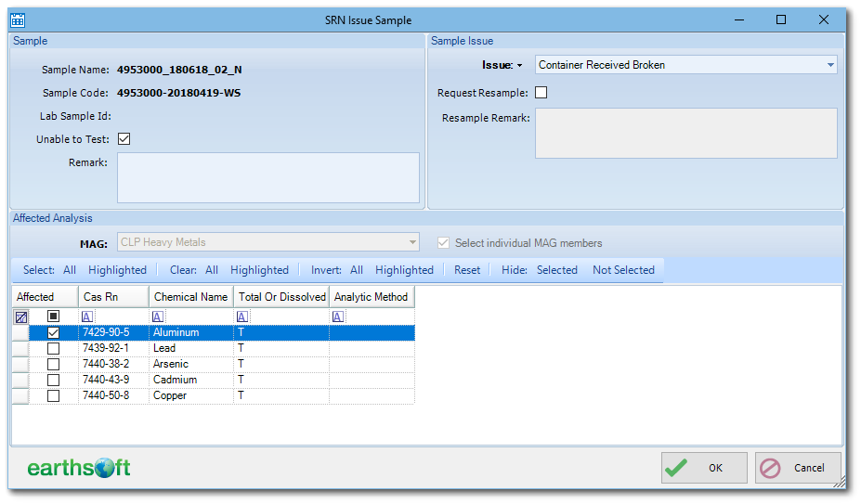Click the calendar app icon in title bar
The image size is (861, 504).
[18, 20]
